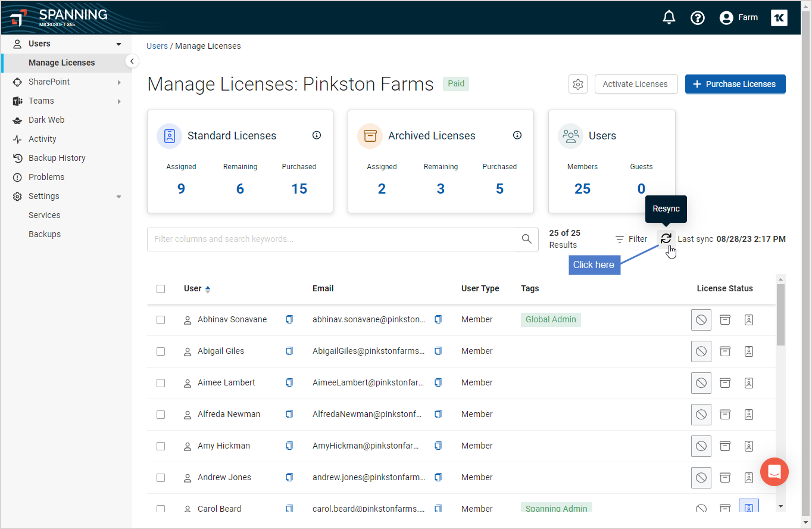Click the search magnifier icon
Screen dimensions: 812x529
point(527,239)
